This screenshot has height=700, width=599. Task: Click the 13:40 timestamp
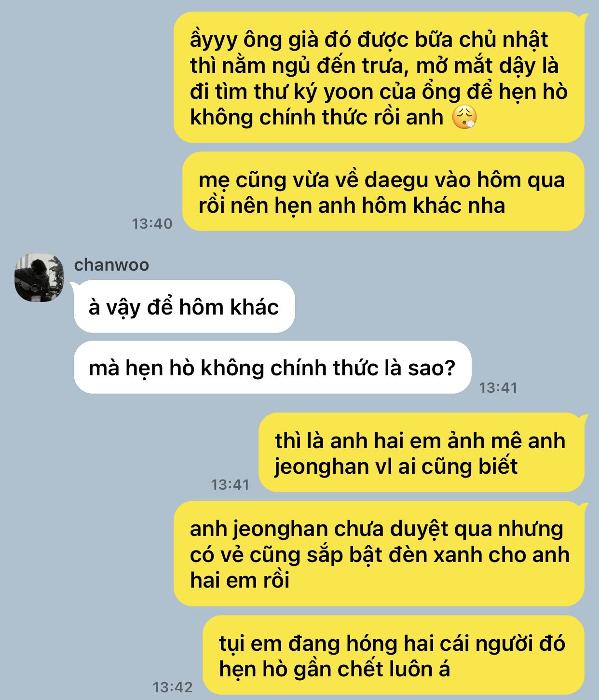152,223
